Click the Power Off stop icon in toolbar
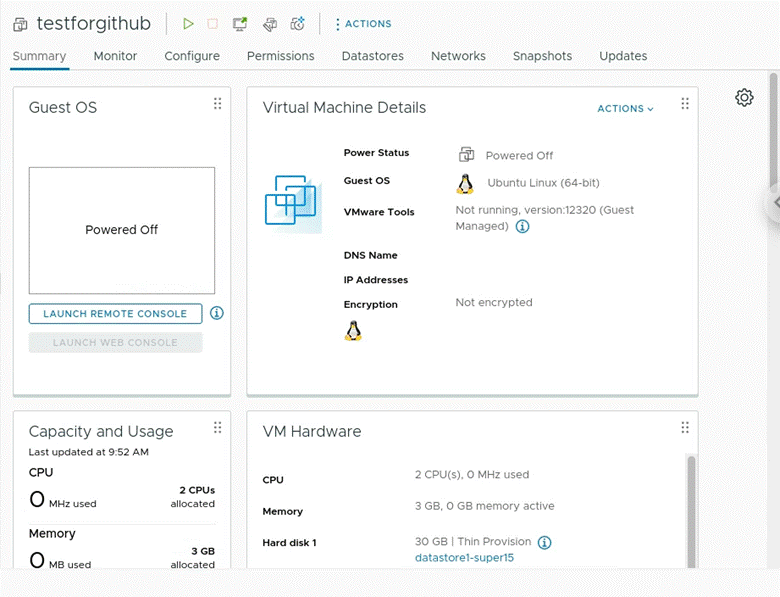This screenshot has width=780, height=597. pyautogui.click(x=212, y=24)
